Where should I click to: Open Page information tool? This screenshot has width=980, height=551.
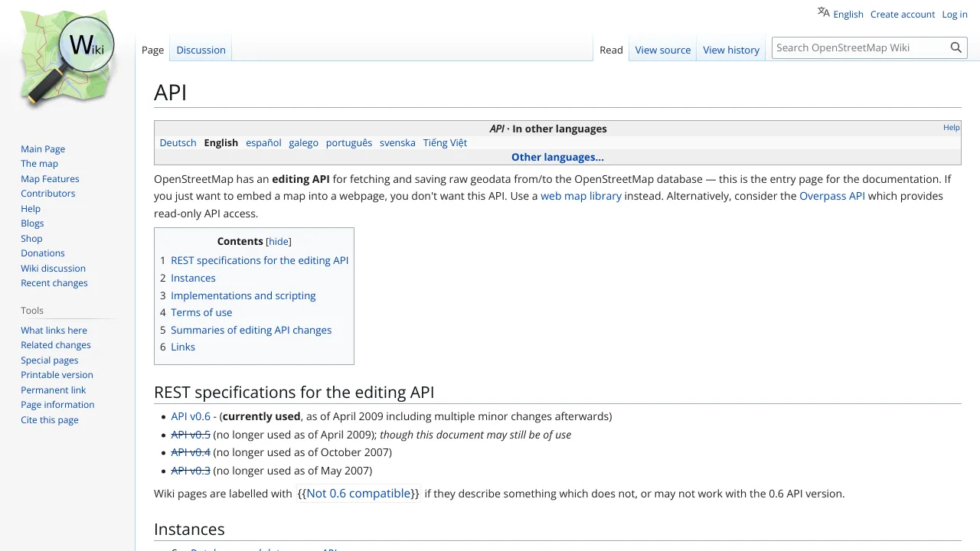click(x=57, y=405)
